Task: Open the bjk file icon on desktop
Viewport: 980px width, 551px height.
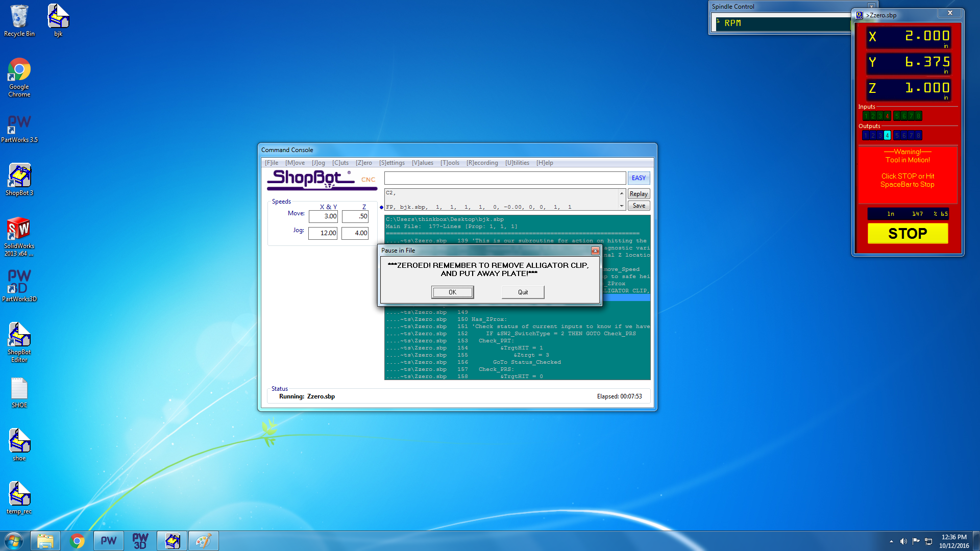Action: pos(58,20)
